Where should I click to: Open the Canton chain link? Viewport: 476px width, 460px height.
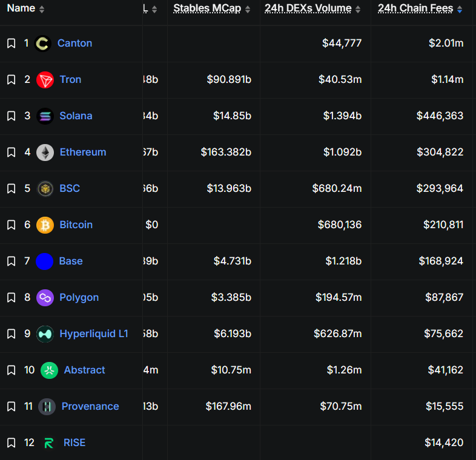click(x=74, y=43)
